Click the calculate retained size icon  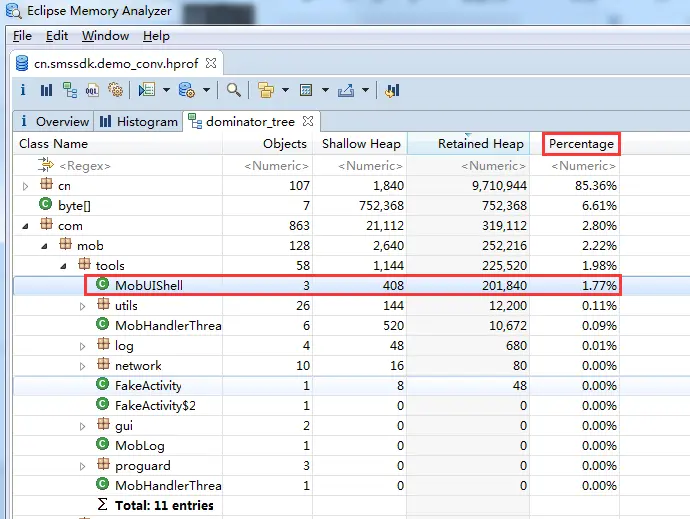(x=306, y=90)
